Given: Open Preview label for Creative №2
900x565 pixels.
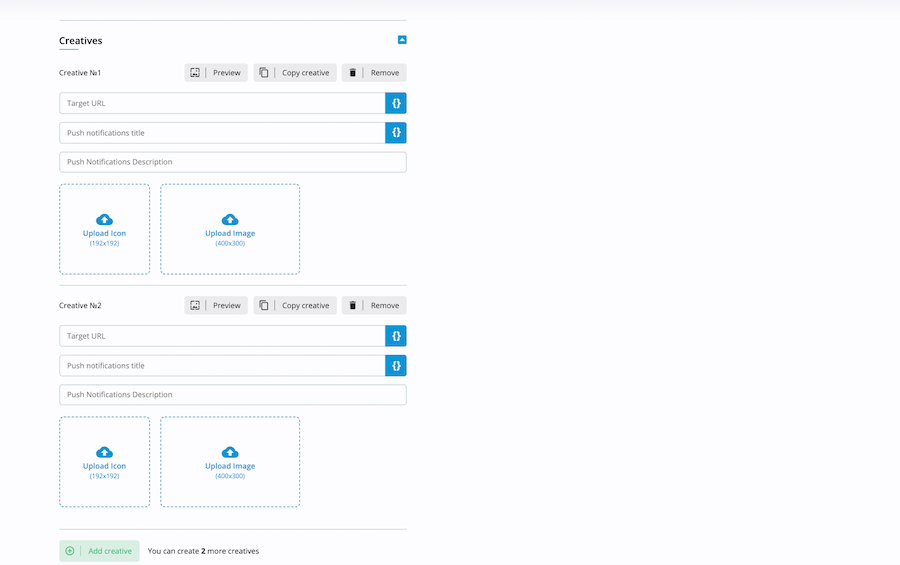Looking at the screenshot, I should pyautogui.click(x=227, y=305).
